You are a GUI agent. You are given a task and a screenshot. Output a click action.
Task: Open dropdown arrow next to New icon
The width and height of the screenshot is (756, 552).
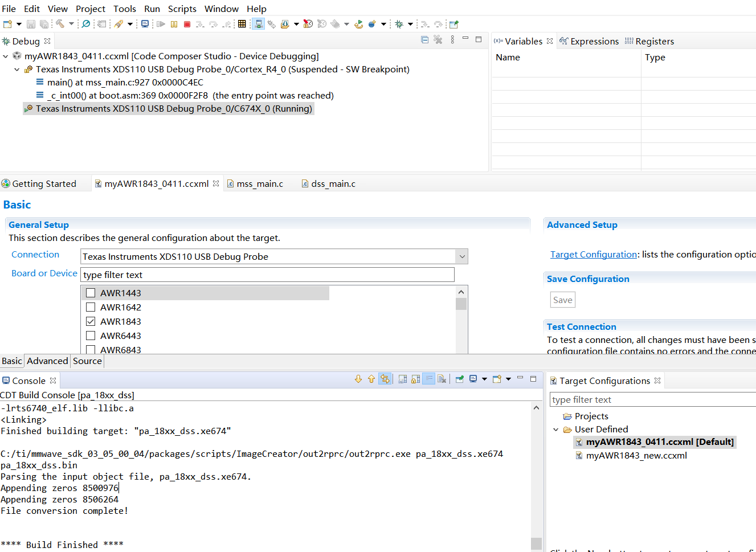point(19,24)
